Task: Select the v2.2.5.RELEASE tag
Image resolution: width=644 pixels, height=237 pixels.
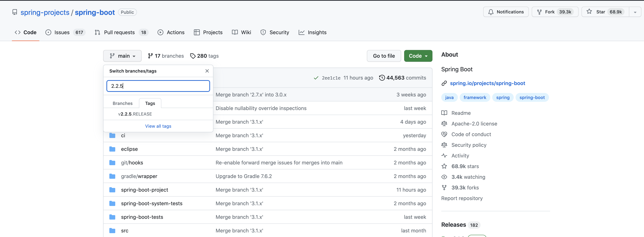Action: pyautogui.click(x=135, y=114)
